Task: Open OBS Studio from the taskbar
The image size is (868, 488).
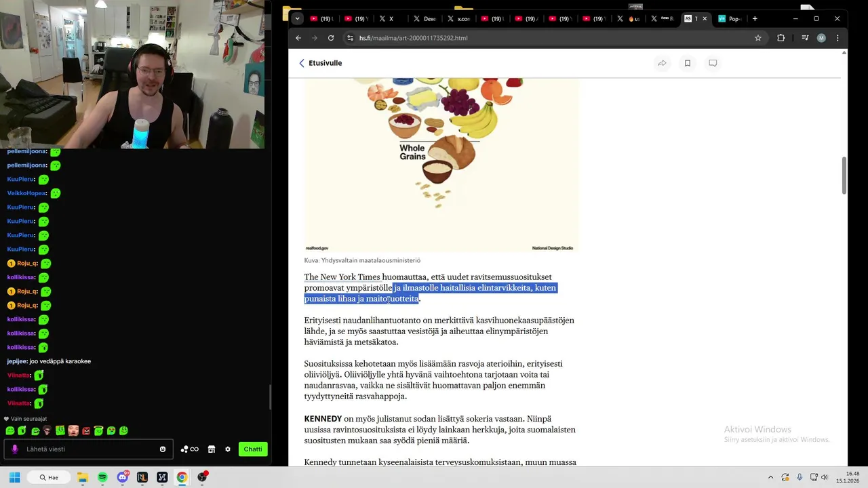Action: [202, 477]
